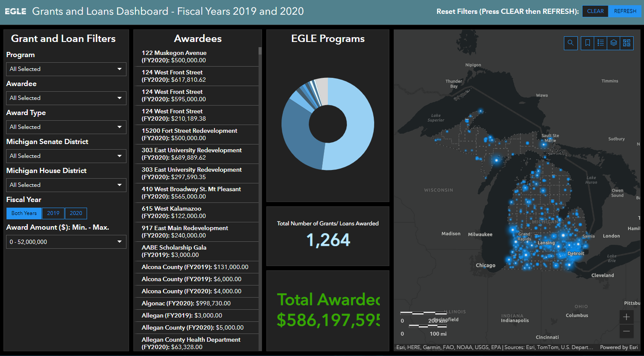Open the Award Amount range dropdown
This screenshot has height=356, width=644.
coord(66,242)
